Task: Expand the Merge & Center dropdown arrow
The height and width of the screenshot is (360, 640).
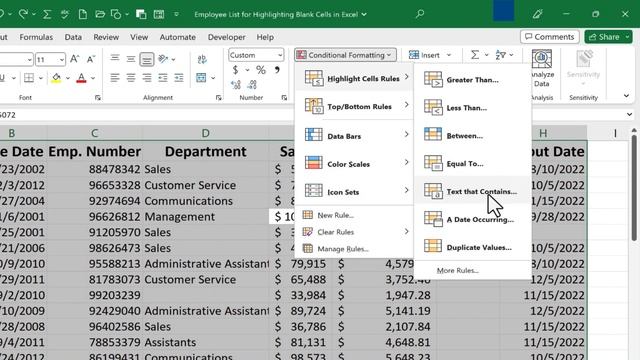Action: click(213, 78)
